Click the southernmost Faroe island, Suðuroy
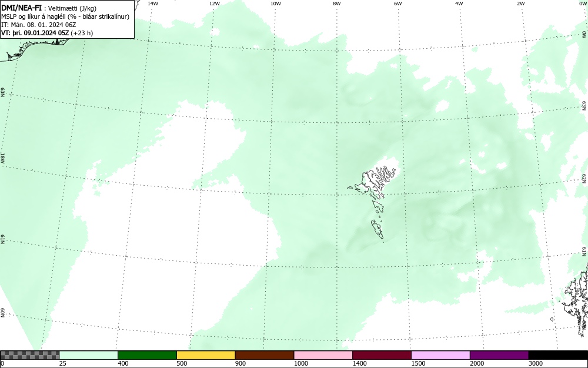This screenshot has width=588, height=368. coord(377,229)
